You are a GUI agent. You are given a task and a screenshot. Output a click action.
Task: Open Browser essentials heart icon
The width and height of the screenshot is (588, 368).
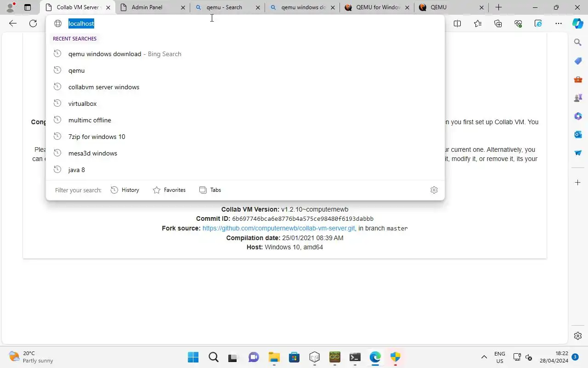[x=518, y=23]
